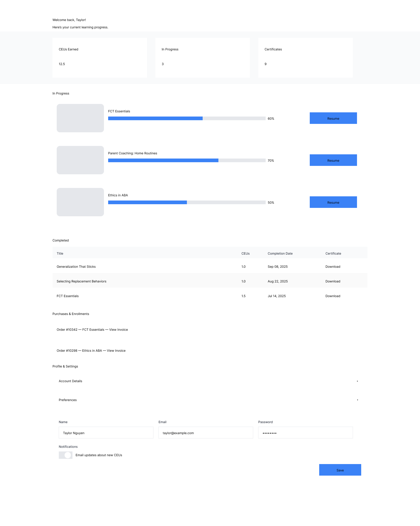Open the Ethics in ABA thumbnail

(80, 202)
